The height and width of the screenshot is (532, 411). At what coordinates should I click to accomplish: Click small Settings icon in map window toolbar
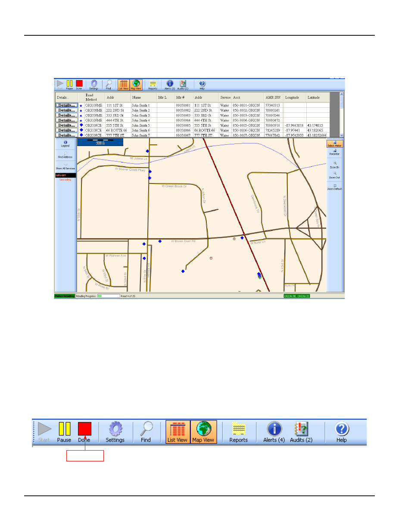[94, 84]
